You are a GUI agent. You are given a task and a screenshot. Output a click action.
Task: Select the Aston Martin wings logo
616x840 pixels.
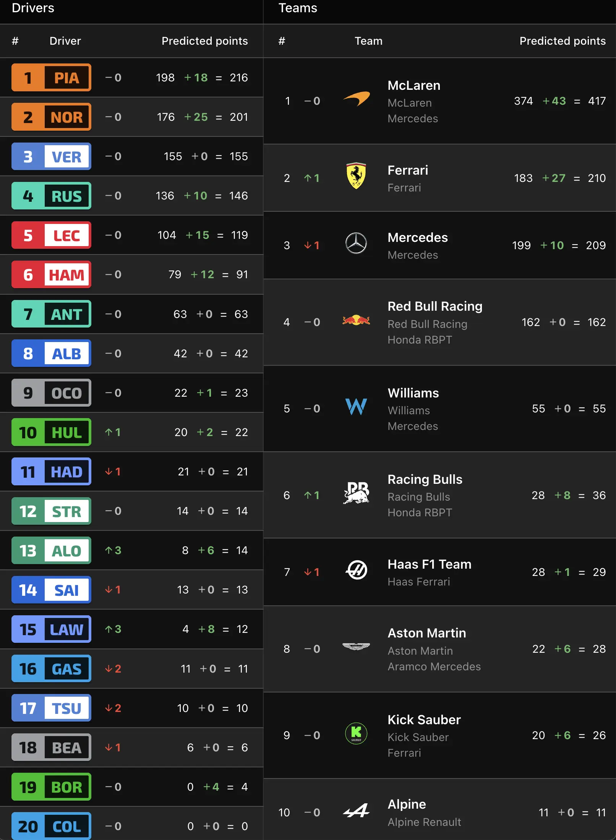356,646
